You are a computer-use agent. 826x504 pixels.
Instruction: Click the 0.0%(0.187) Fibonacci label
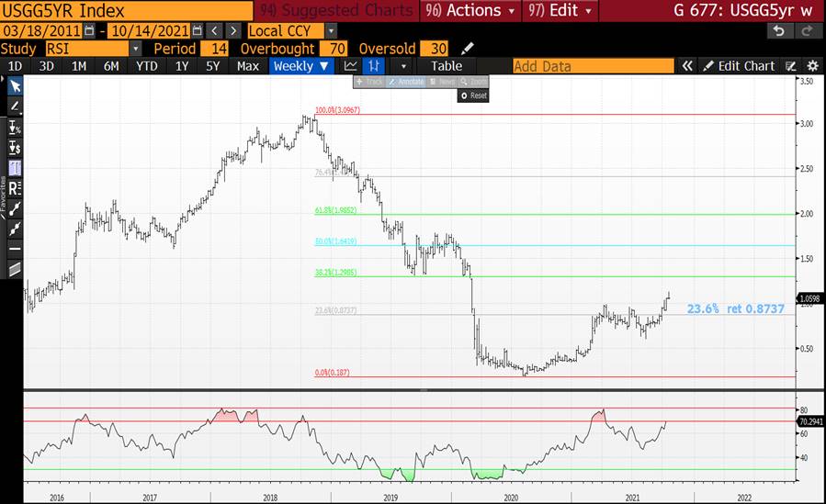[332, 373]
